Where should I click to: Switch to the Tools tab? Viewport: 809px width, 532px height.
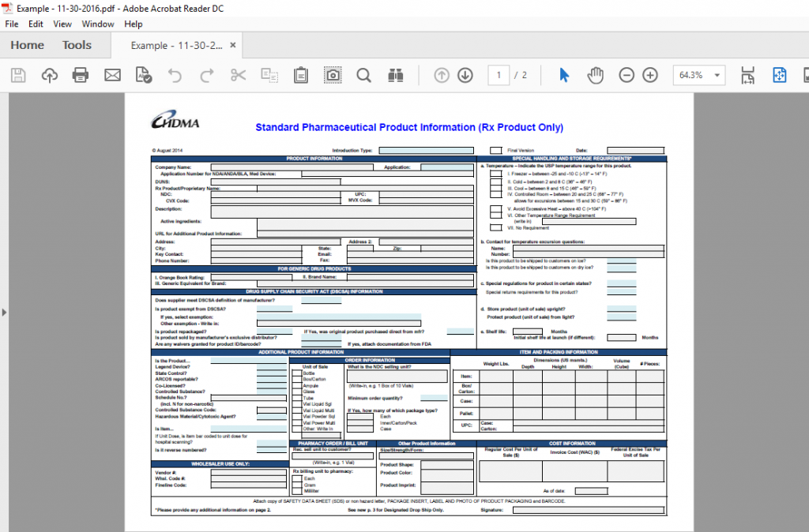[x=76, y=45]
